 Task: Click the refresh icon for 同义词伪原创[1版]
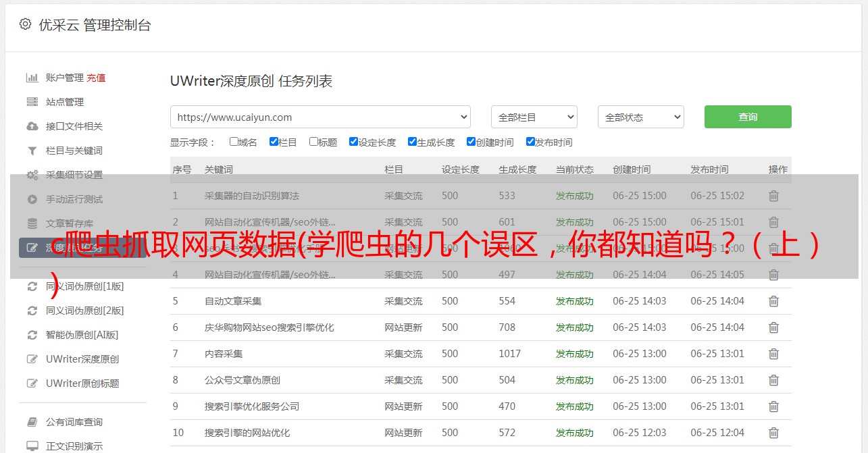[32, 286]
